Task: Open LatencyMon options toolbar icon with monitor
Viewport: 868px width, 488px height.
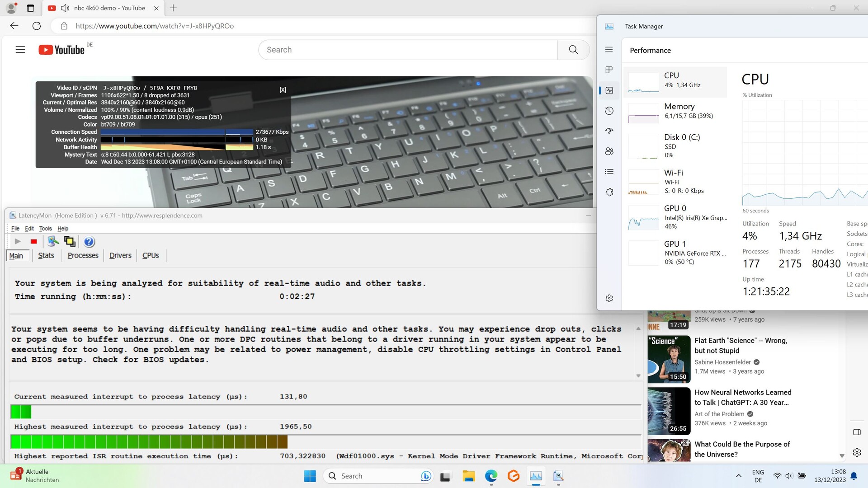Action: 53,242
